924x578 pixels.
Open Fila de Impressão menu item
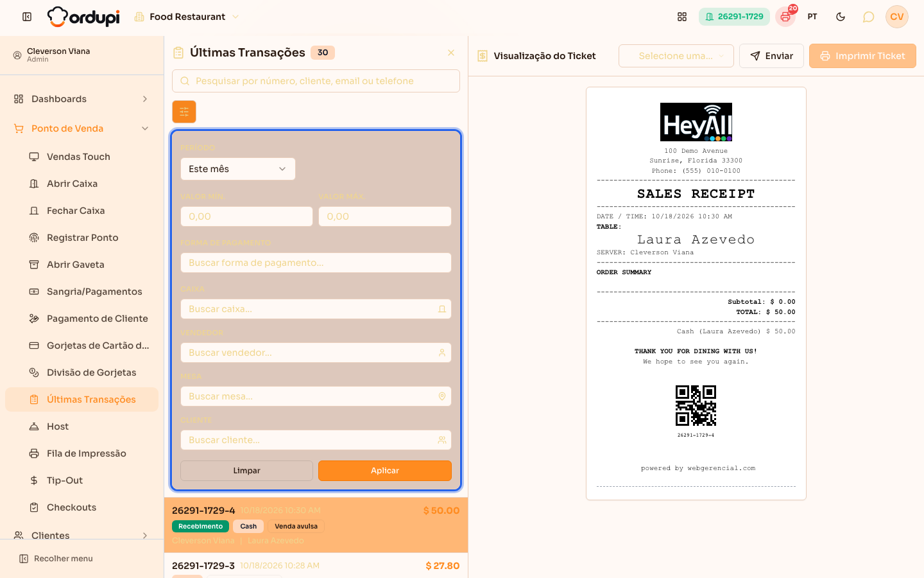(81, 453)
